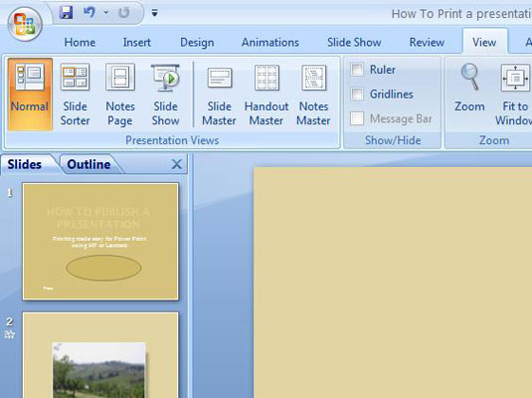Screen dimensions: 532x398
Task: Enable the Ruler checkbox
Action: 357,70
